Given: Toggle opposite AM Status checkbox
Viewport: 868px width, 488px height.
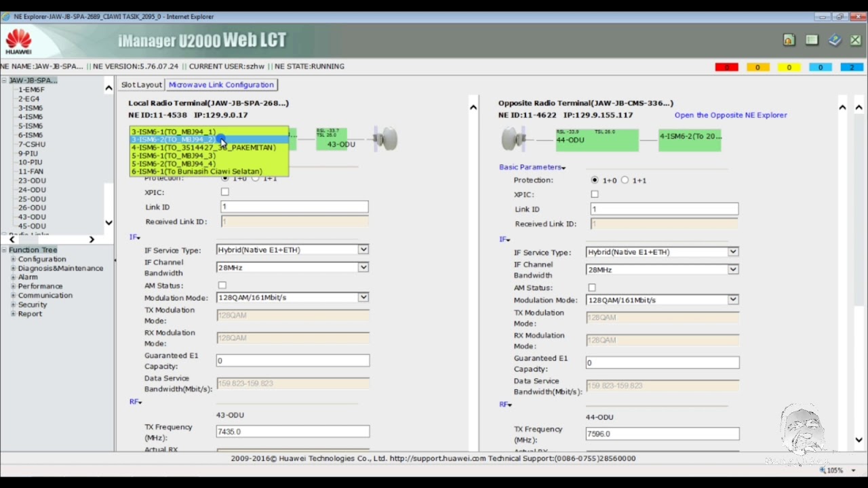Looking at the screenshot, I should click(592, 288).
